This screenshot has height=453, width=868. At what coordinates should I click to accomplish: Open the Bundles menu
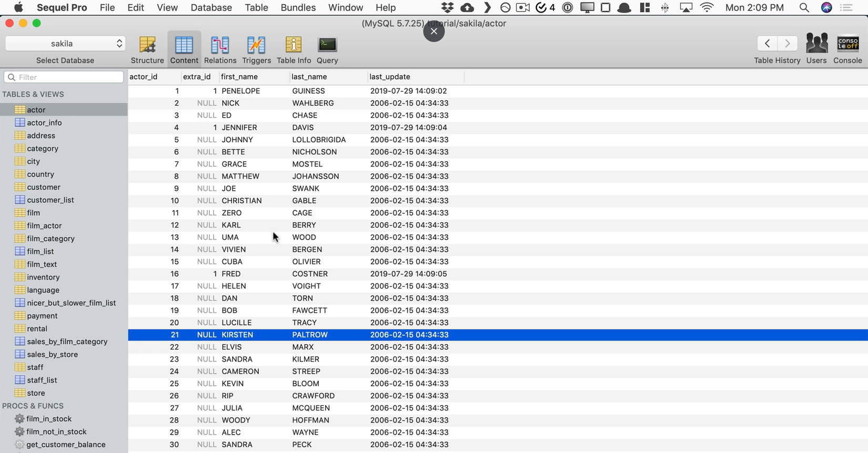(298, 7)
